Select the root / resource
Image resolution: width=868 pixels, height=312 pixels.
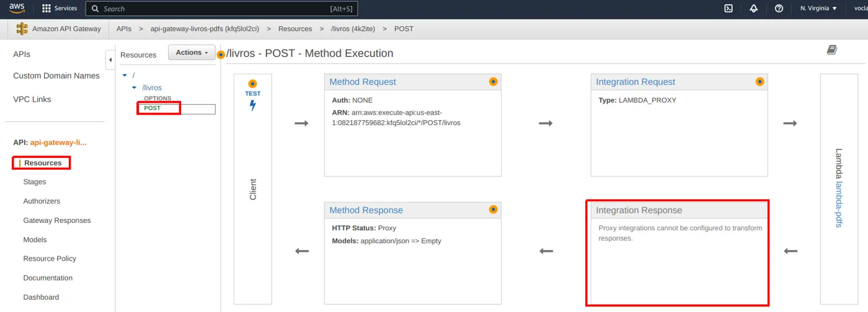pyautogui.click(x=133, y=76)
